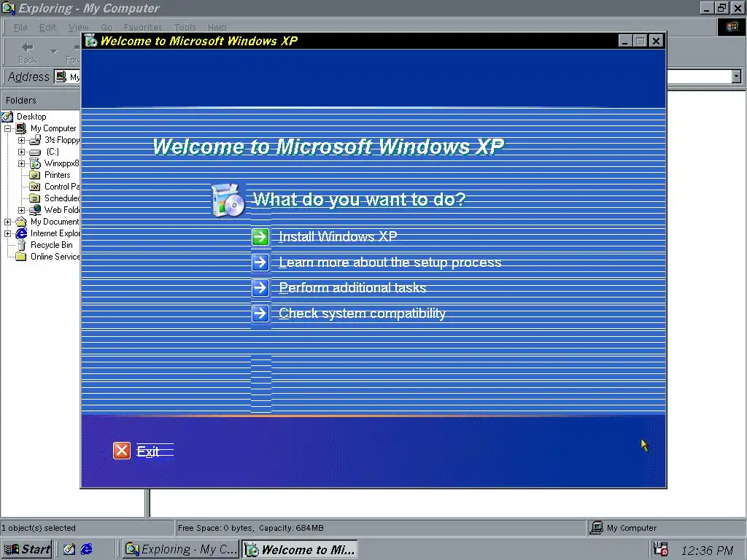This screenshot has width=747, height=560.
Task: Click the setup icon in the Welcome title bar
Action: tap(90, 41)
